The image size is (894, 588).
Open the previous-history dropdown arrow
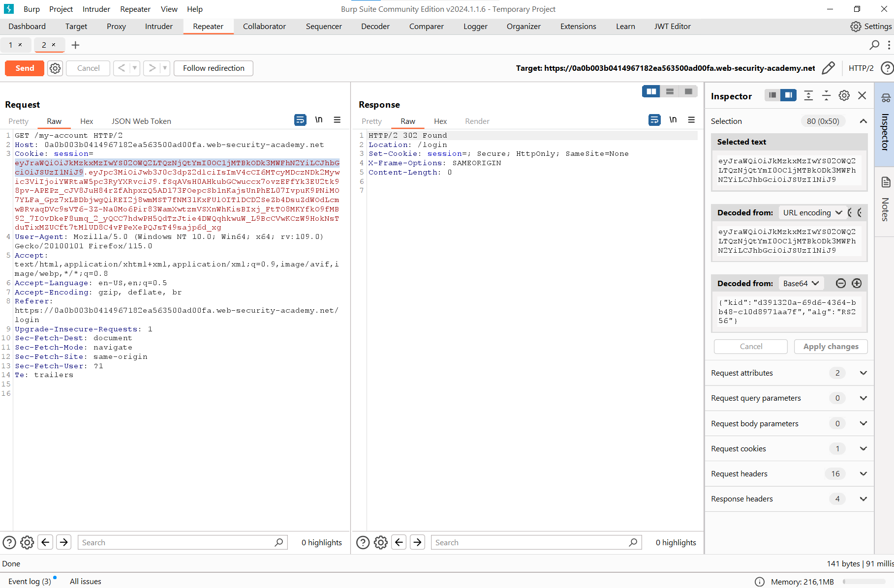tap(134, 68)
